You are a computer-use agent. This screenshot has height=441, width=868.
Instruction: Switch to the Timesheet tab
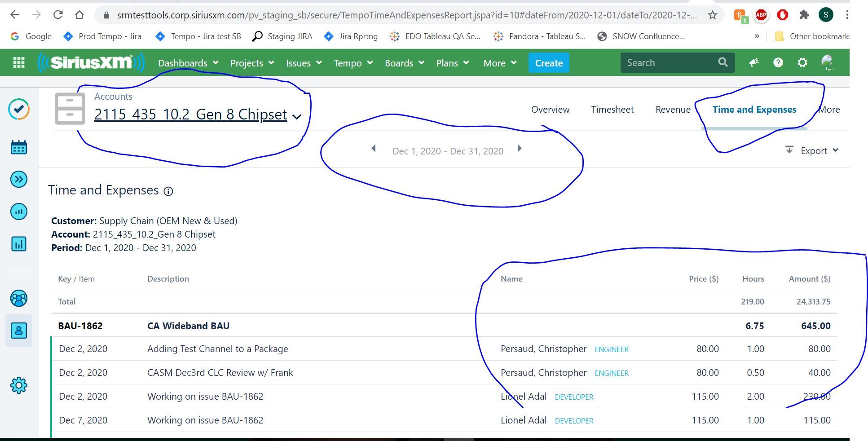coord(612,110)
